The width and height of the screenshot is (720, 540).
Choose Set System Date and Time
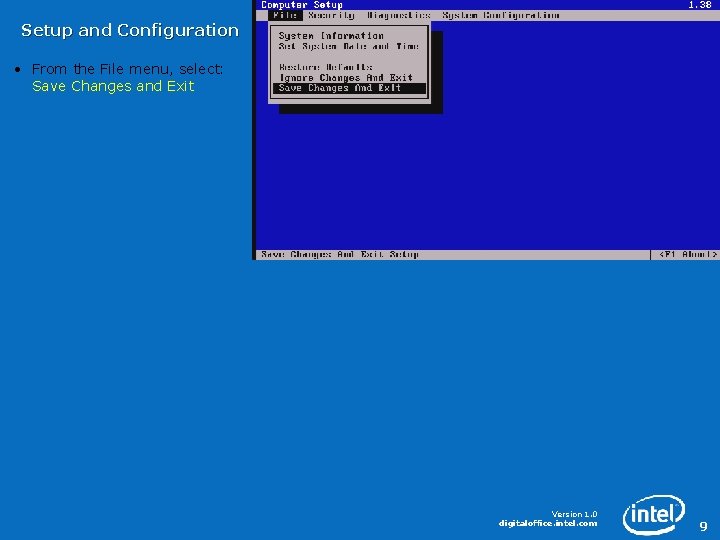coord(349,46)
